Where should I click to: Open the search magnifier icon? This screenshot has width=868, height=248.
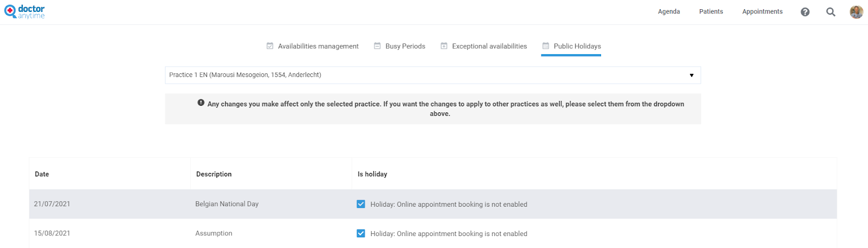[x=831, y=12]
